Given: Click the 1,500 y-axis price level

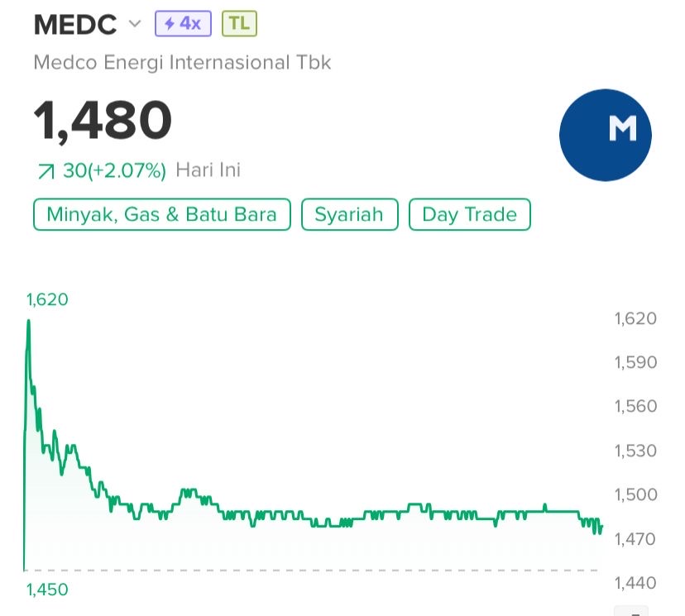Looking at the screenshot, I should [635, 494].
